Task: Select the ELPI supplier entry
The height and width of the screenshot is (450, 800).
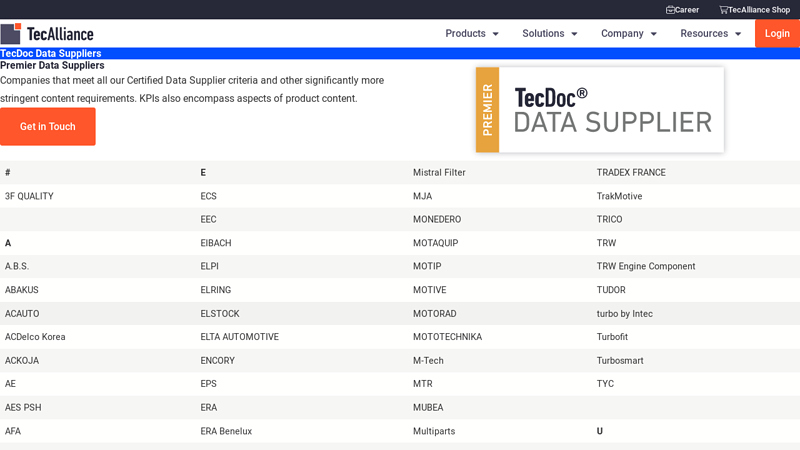Action: [x=209, y=266]
